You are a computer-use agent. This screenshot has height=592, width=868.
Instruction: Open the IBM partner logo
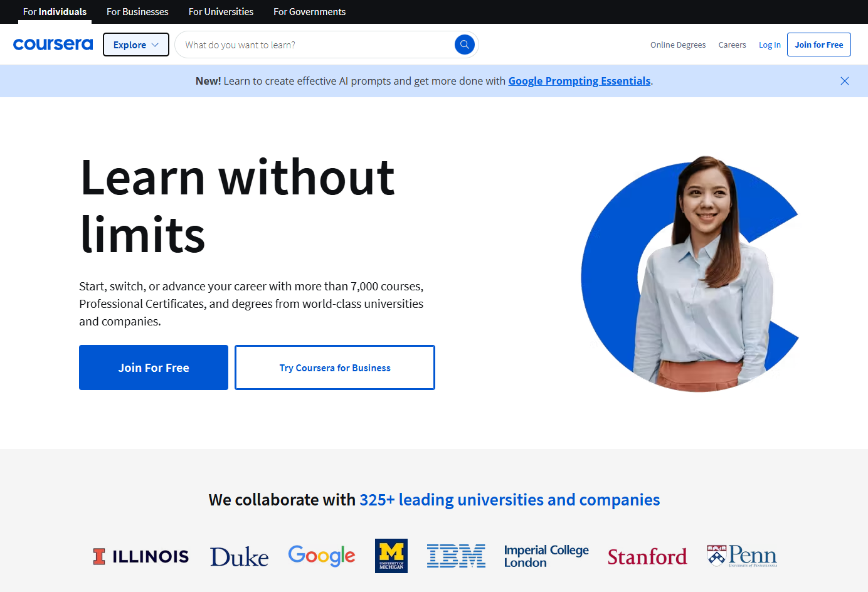pos(456,556)
